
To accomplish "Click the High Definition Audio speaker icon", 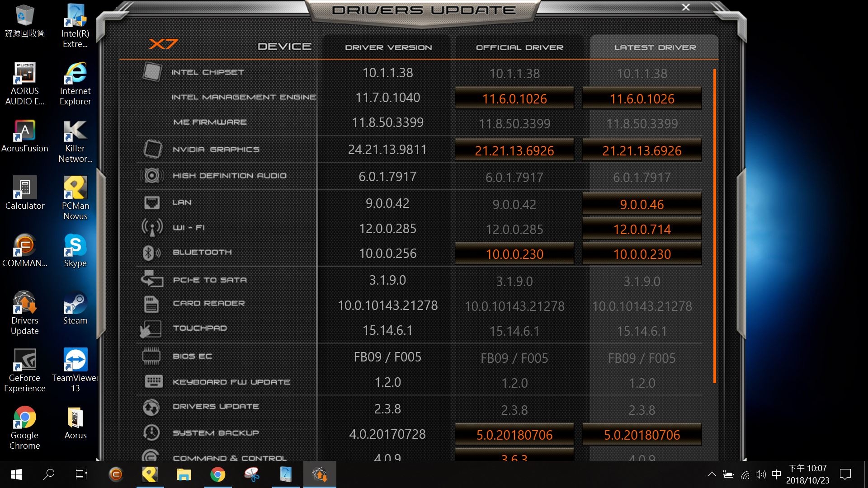I will coord(151,175).
